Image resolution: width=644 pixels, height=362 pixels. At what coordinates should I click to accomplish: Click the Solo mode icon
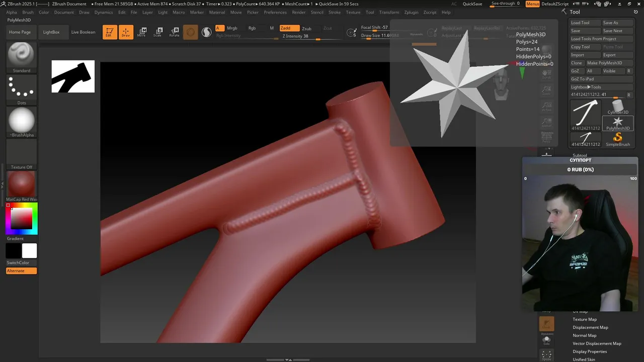546,340
